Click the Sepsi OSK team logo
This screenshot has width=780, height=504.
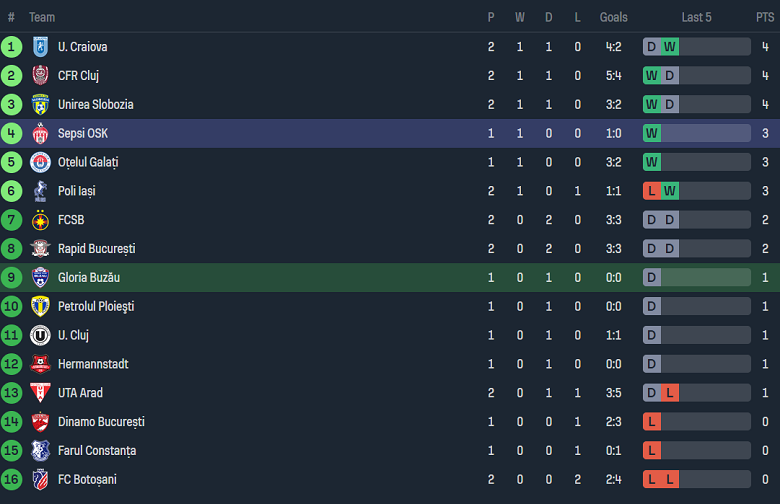(x=40, y=134)
